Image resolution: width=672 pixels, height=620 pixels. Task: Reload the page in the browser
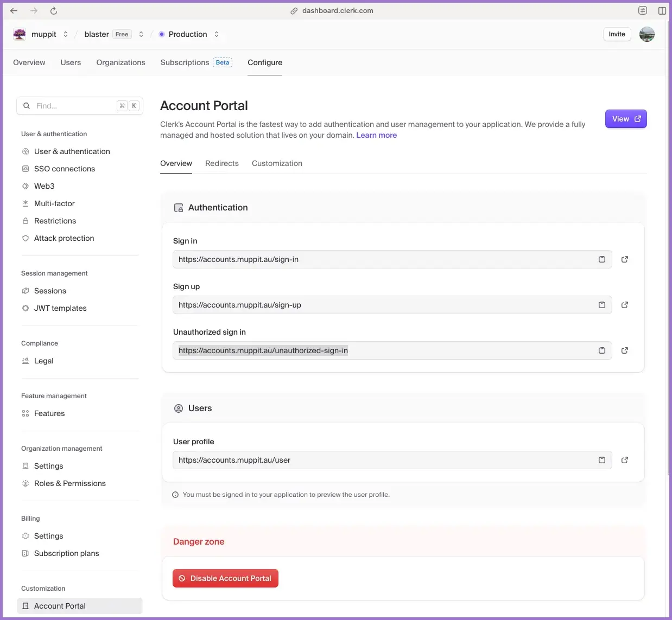point(54,11)
